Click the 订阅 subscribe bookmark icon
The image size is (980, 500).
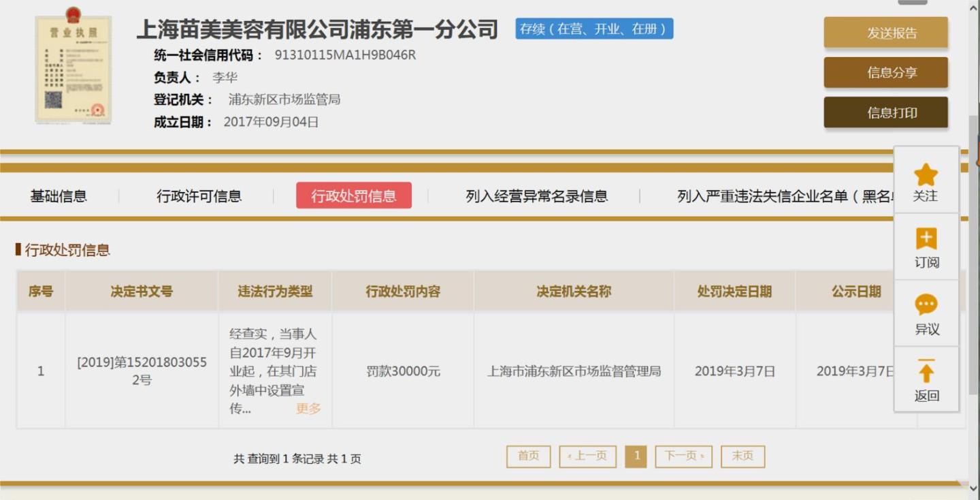point(926,239)
